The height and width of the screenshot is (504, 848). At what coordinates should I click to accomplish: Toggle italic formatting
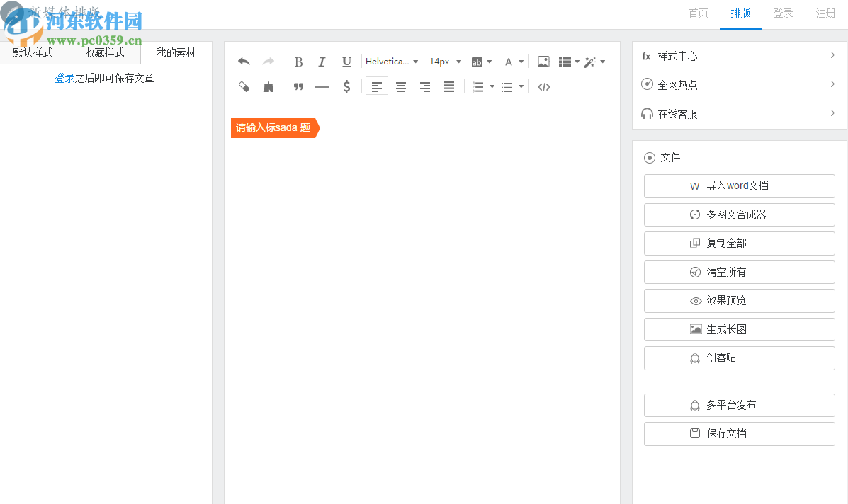click(322, 62)
